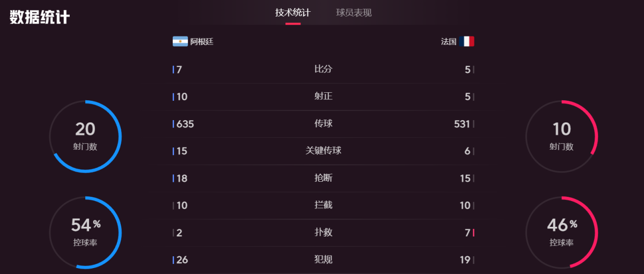The width and height of the screenshot is (644, 274).
Task: Click France's red 射门数 ring showing 10
Action: tap(561, 136)
